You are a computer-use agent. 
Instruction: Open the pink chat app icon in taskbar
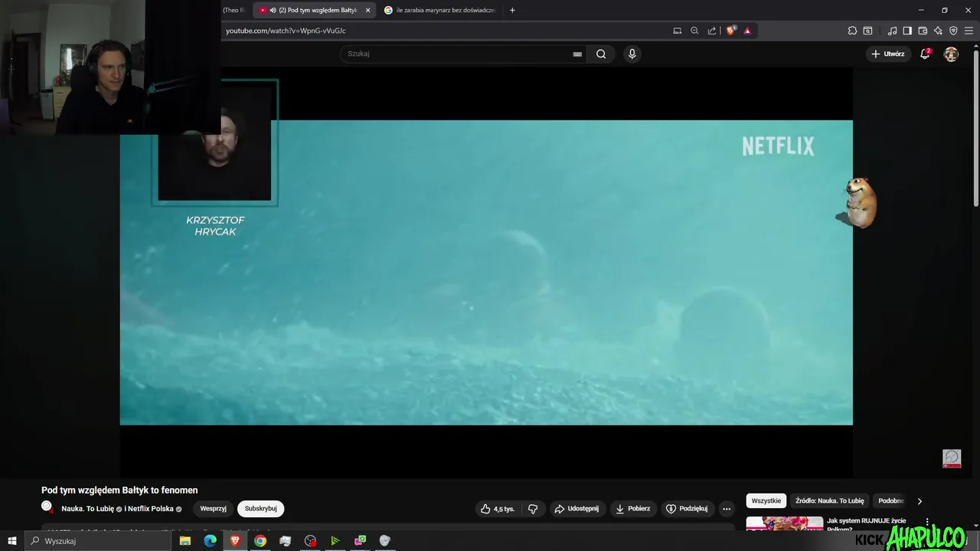[x=360, y=541]
